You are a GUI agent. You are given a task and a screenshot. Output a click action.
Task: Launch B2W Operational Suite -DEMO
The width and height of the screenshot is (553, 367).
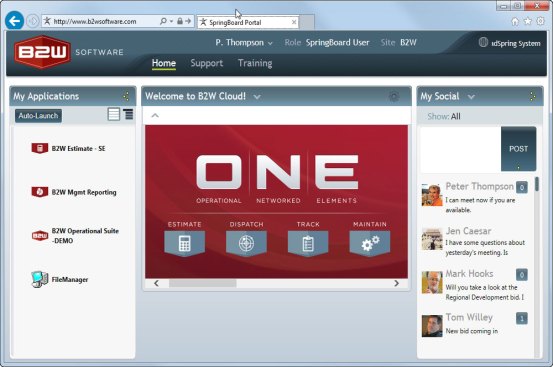(75, 236)
